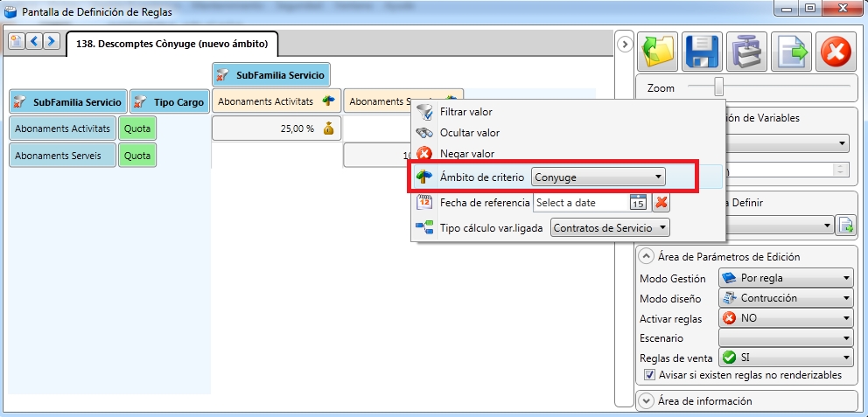
Task: Click the money bag icon beside 25,00 %
Action: [329, 129]
